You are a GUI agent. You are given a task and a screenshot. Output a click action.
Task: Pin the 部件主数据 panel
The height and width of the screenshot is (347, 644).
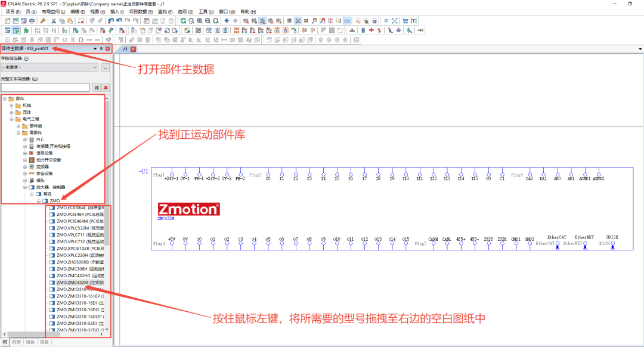[x=101, y=49]
